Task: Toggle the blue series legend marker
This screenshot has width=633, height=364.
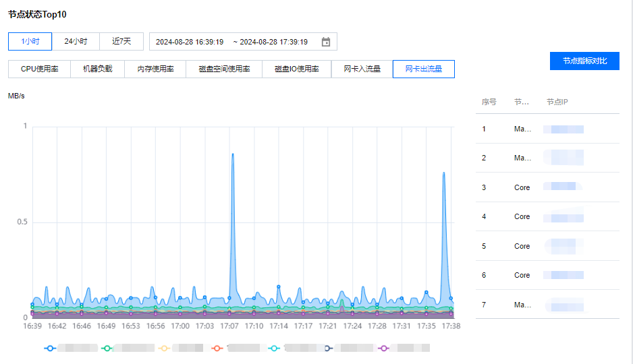Action: pyautogui.click(x=51, y=348)
